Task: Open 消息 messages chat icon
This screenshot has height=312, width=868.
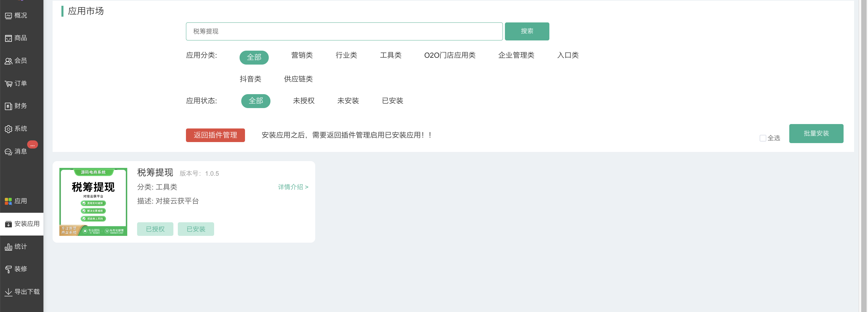Action: pos(8,152)
